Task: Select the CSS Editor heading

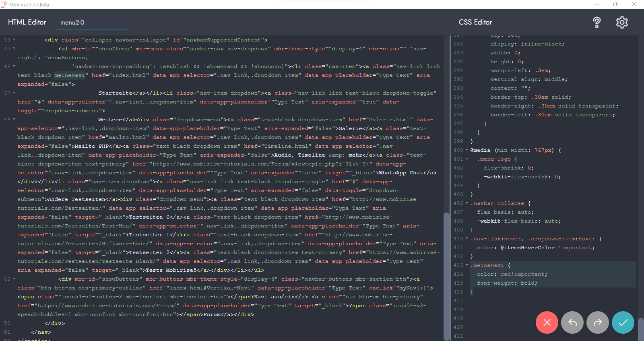Action: point(475,22)
